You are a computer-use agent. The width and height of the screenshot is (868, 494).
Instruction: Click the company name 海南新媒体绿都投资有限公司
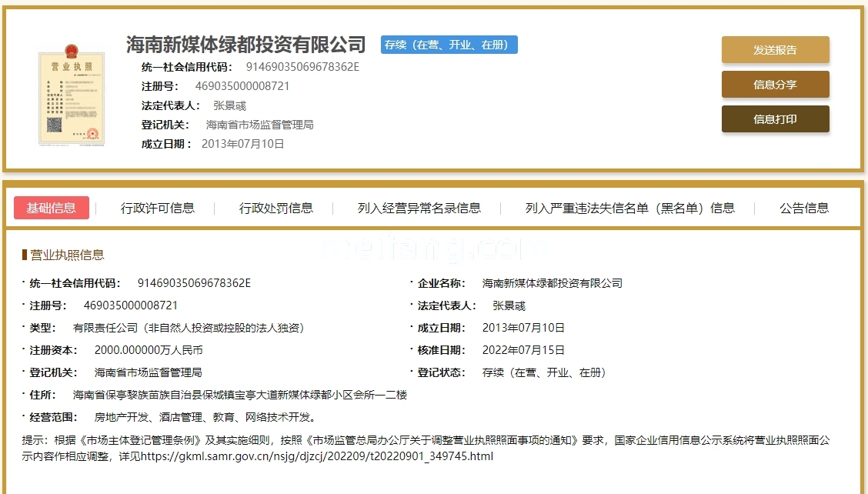tap(246, 44)
